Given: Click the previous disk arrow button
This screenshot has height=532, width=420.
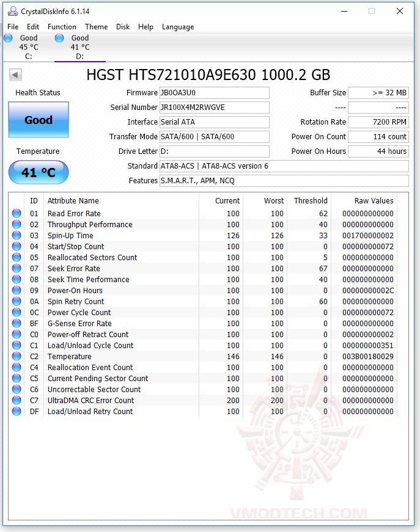Looking at the screenshot, I should tap(15, 75).
